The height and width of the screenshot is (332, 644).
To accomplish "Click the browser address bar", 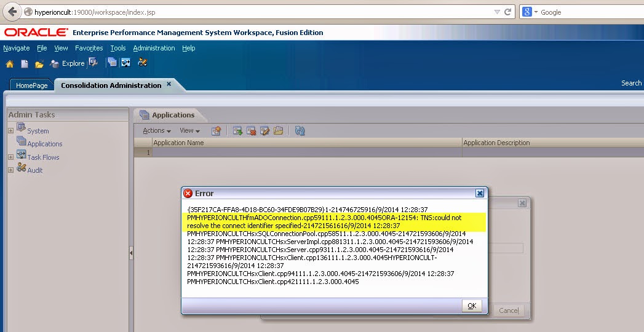I will 263,12.
